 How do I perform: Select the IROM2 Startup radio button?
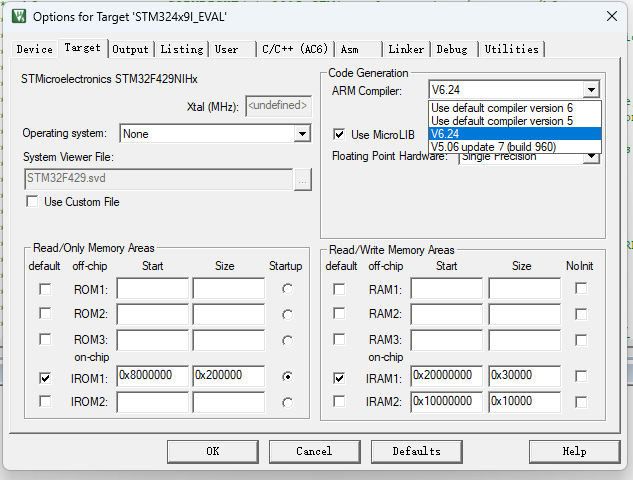coord(287,402)
